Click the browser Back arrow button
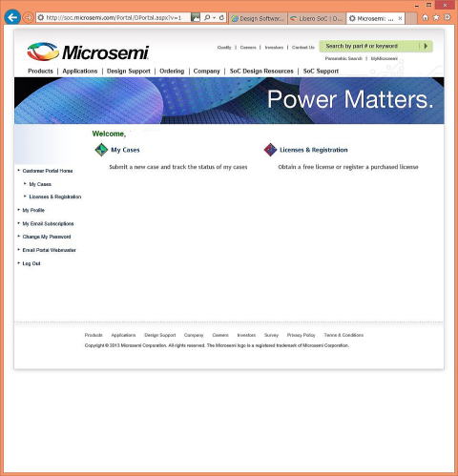Viewport: 458px width, 476px height. (12, 17)
